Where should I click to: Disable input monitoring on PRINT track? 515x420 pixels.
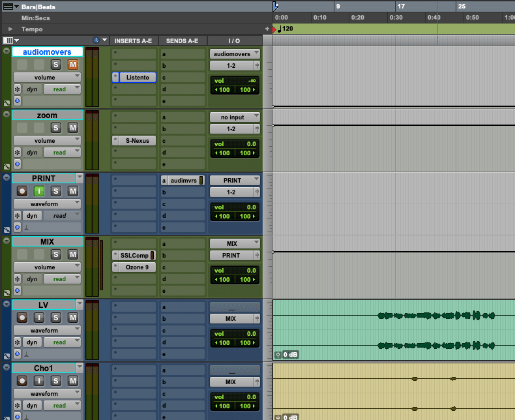[x=39, y=191]
